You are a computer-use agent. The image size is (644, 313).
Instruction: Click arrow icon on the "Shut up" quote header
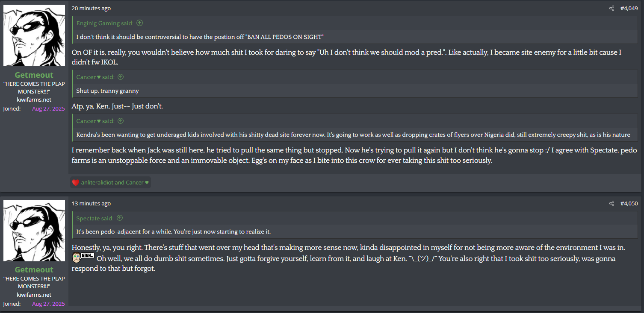pyautogui.click(x=121, y=77)
